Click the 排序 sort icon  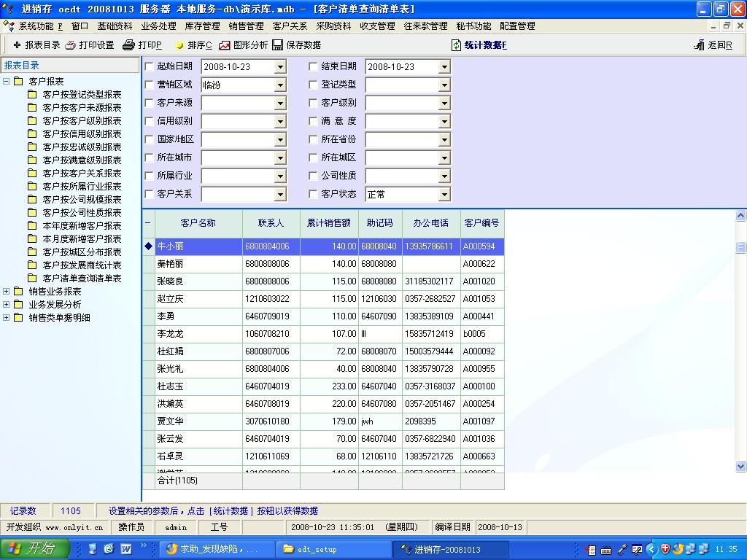[x=179, y=45]
